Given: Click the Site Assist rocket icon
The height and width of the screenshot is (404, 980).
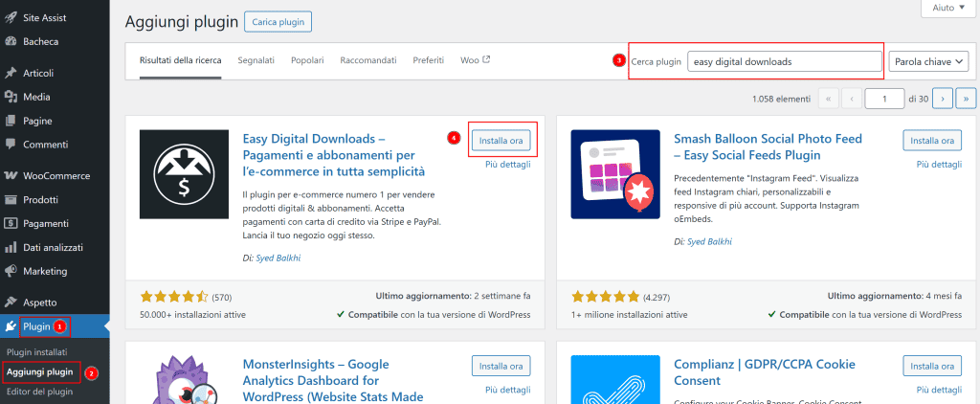Looking at the screenshot, I should (x=11, y=18).
